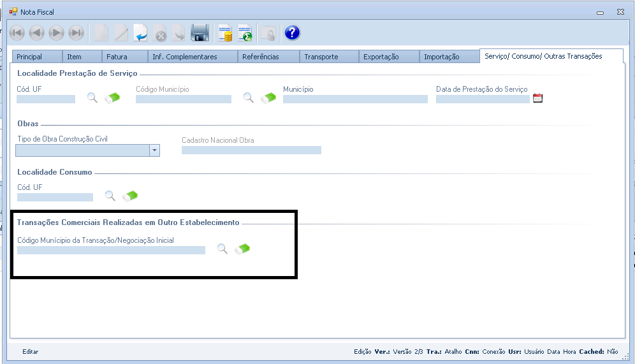Click the Usuário status entry
Viewport: 635px width, 364px height.
point(534,351)
